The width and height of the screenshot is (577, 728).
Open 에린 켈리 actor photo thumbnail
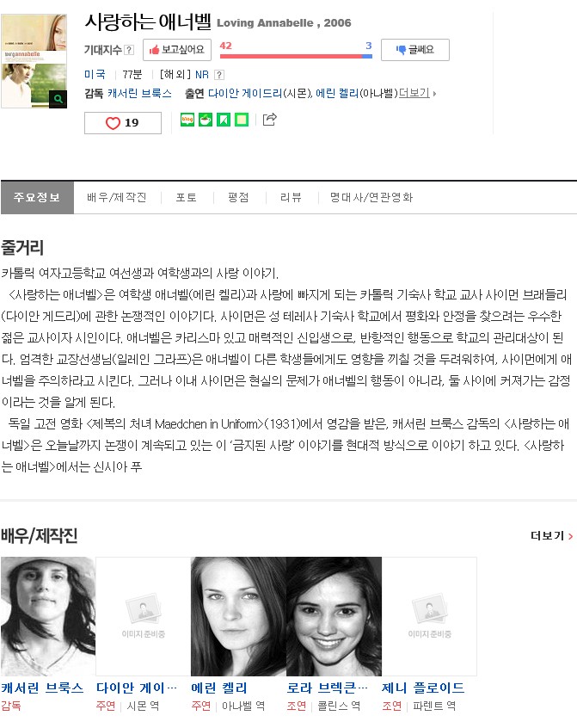tap(238, 617)
